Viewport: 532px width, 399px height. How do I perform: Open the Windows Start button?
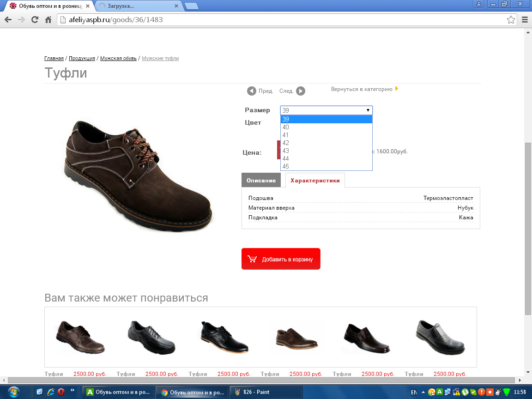(13, 392)
